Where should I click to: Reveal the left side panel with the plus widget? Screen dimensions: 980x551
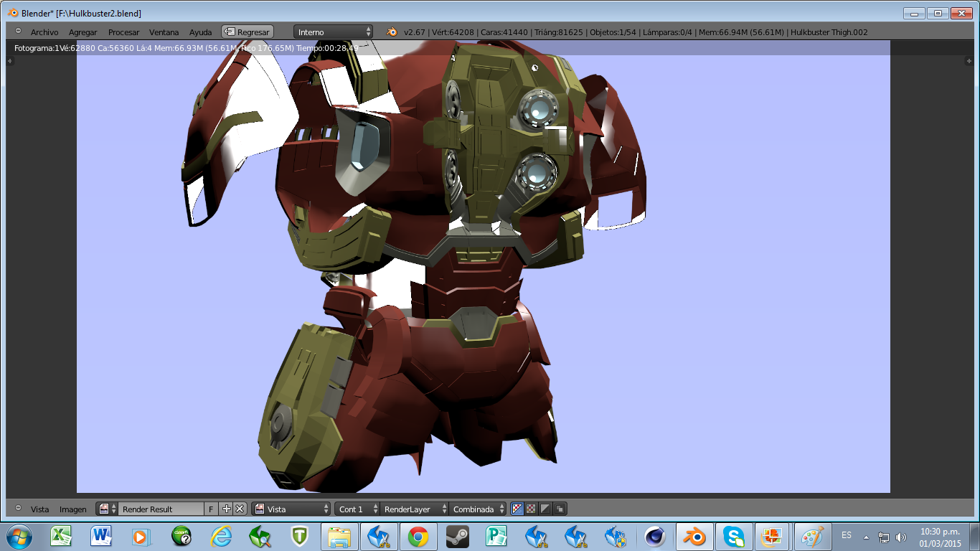coord(10,61)
